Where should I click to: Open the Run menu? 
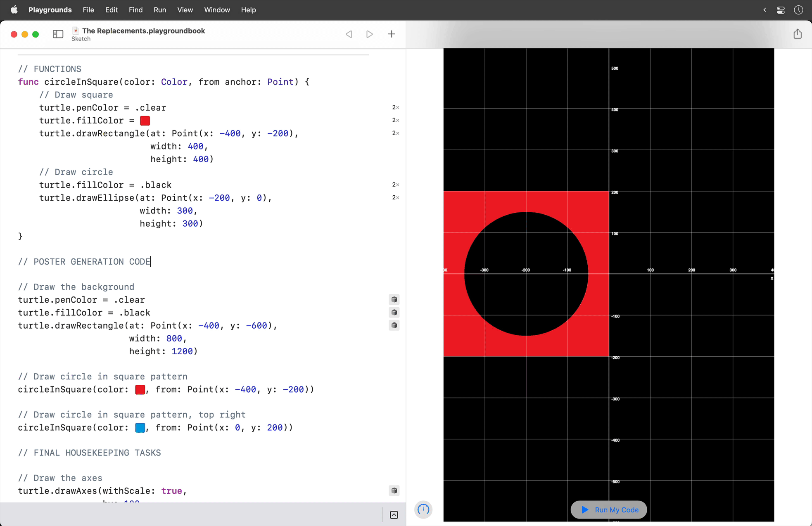tap(160, 9)
